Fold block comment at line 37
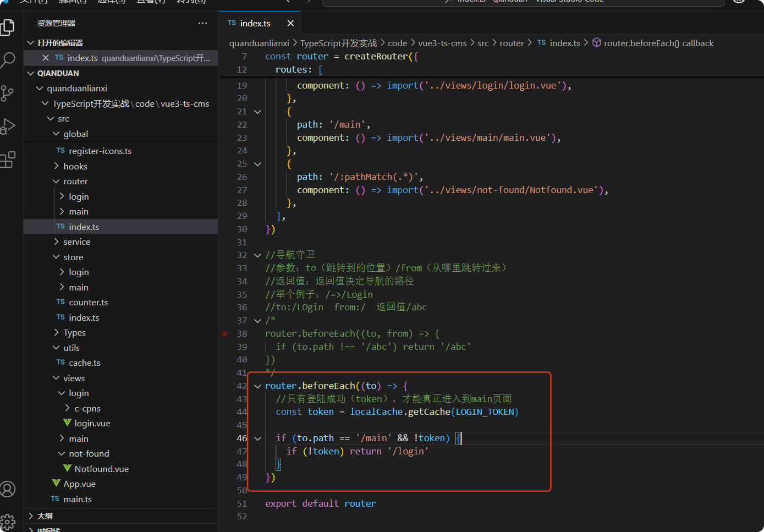The image size is (764, 532). (257, 321)
